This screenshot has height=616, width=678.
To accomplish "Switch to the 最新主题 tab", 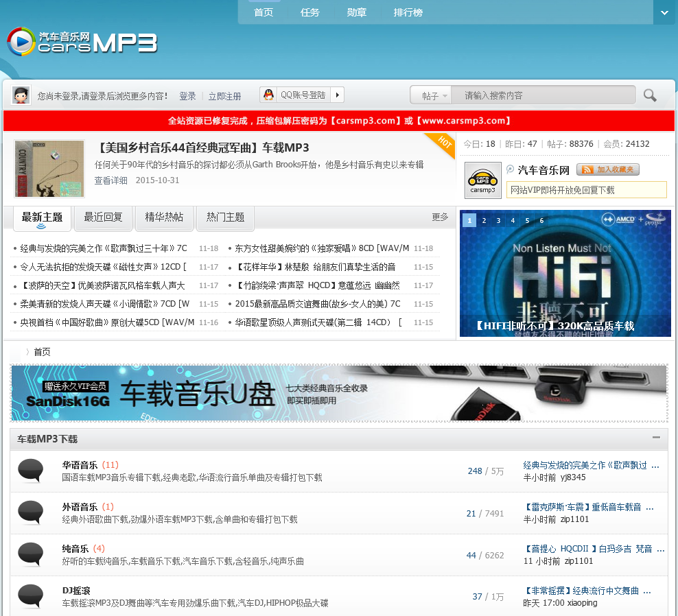I will (x=41, y=217).
